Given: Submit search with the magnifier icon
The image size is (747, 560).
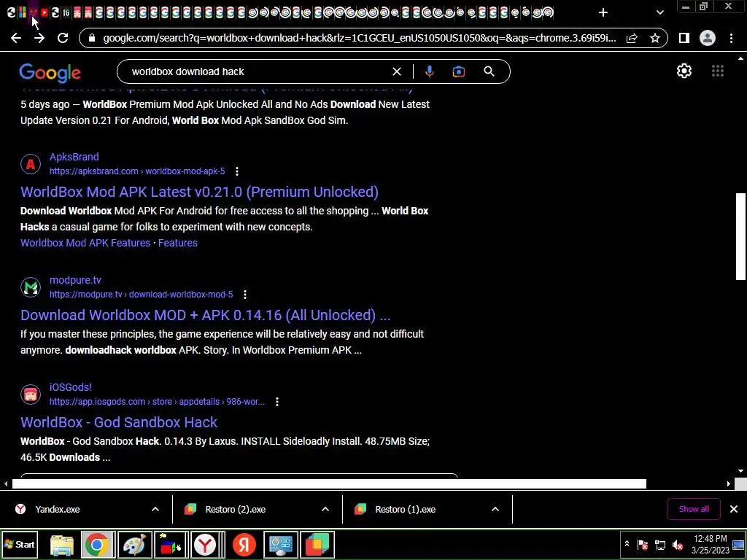Looking at the screenshot, I should (x=489, y=71).
